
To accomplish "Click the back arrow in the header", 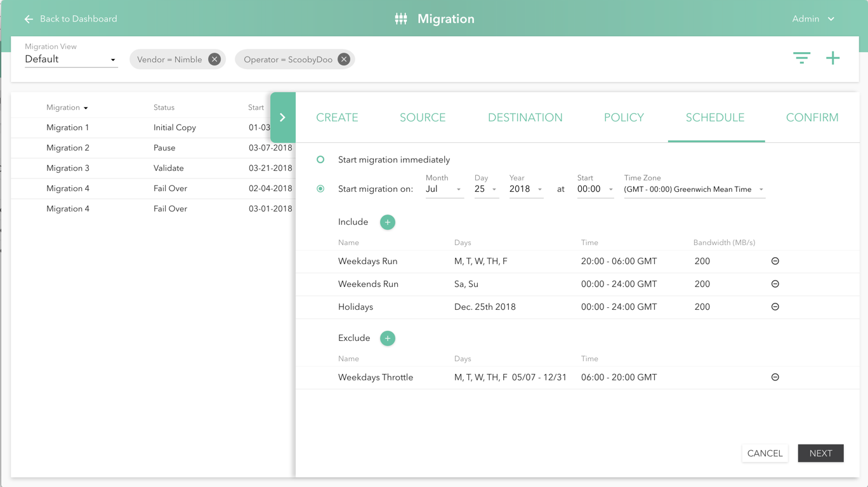I will 29,18.
